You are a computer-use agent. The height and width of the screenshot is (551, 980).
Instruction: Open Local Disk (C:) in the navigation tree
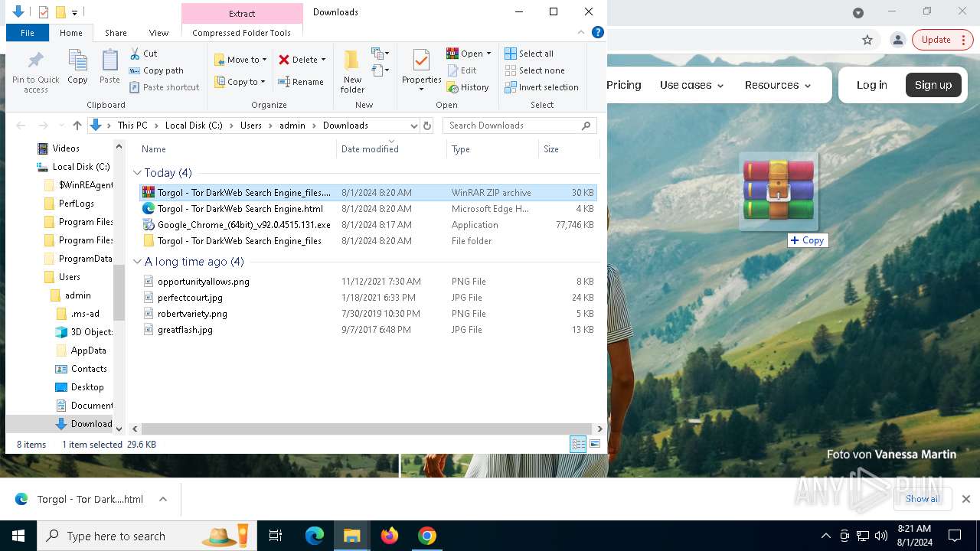tap(81, 167)
